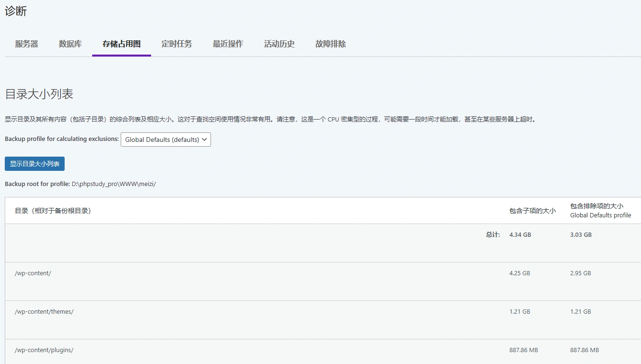Screen dimensions: 641x364
Task: Open the 数据库 tab
Action: pos(70,44)
